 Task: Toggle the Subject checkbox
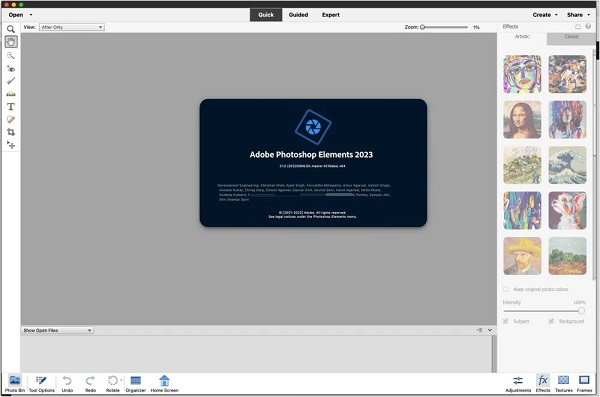[505, 321]
